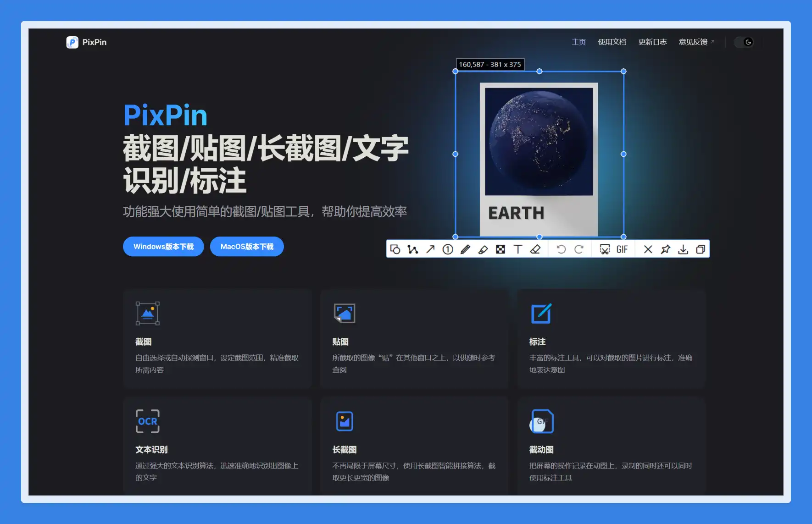
Task: Click the Windows版本下载 button
Action: (163, 247)
